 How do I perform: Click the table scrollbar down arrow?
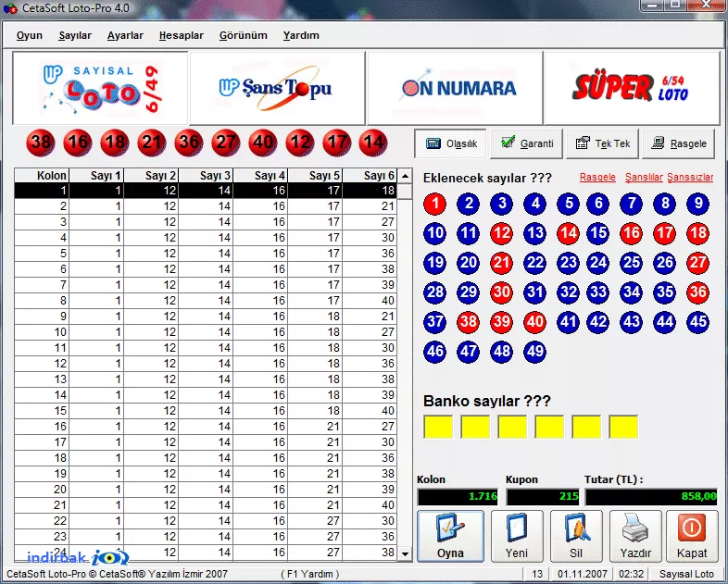pyautogui.click(x=405, y=553)
